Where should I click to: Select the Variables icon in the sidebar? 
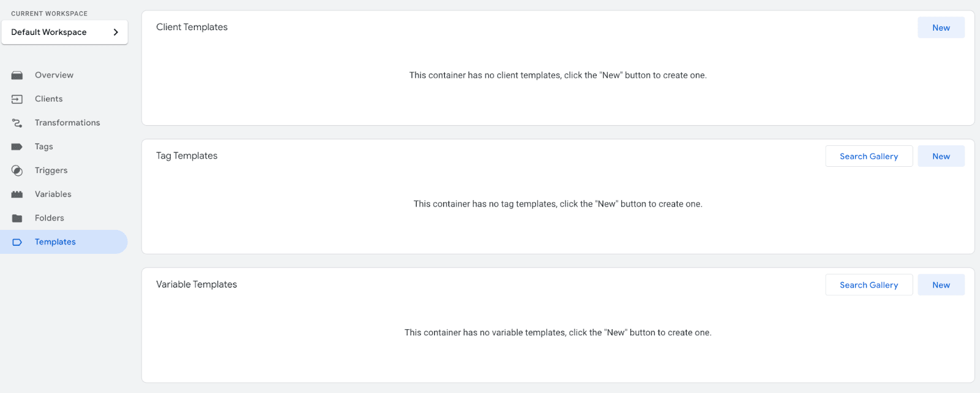point(17,194)
